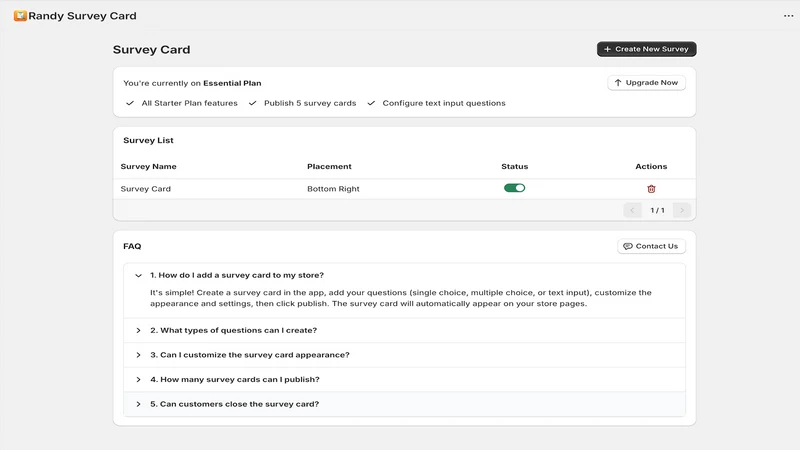Disable the Survey Card status toggle
800x450 pixels.
(514, 188)
